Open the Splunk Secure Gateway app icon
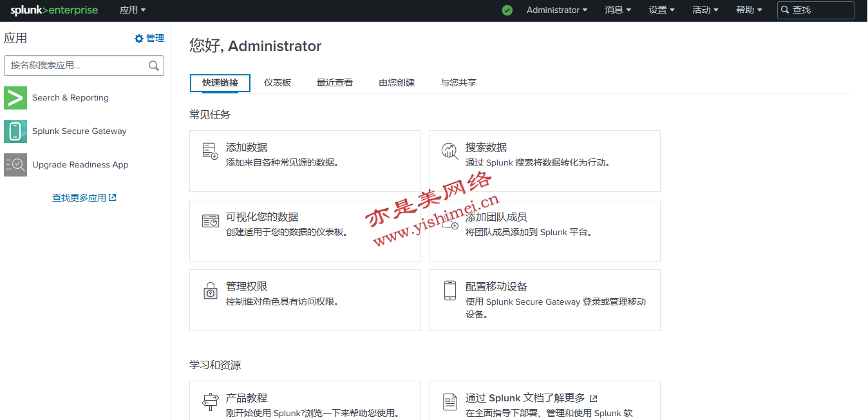868x420 pixels. [x=15, y=131]
